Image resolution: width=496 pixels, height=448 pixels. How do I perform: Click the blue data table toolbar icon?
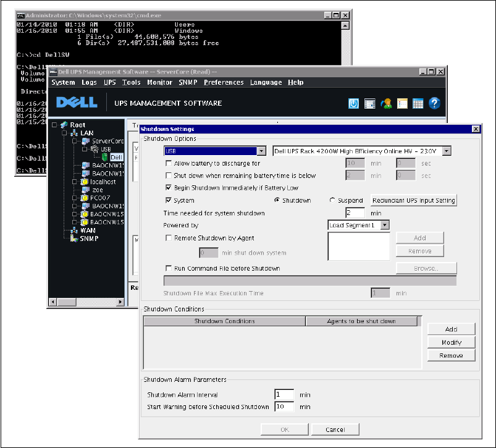418,103
